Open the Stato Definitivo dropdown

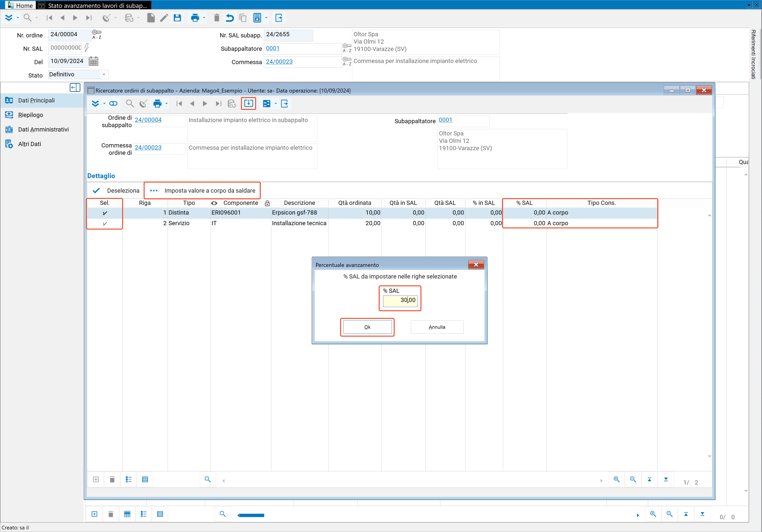coord(104,74)
